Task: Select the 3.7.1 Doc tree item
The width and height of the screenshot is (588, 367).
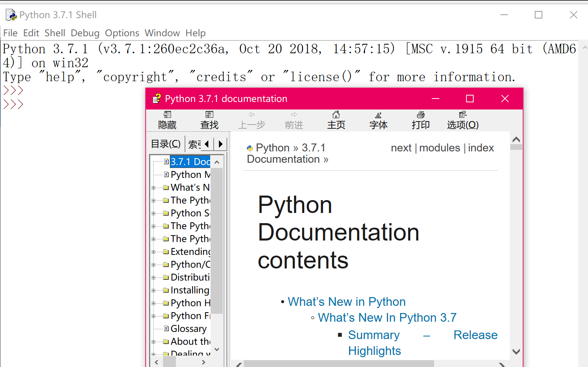Action: click(x=190, y=162)
